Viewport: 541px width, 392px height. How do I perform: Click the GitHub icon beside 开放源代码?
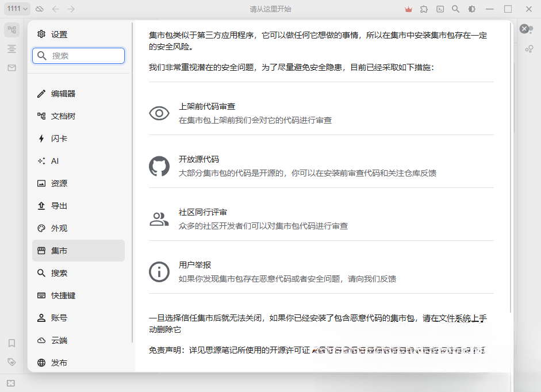(159, 166)
